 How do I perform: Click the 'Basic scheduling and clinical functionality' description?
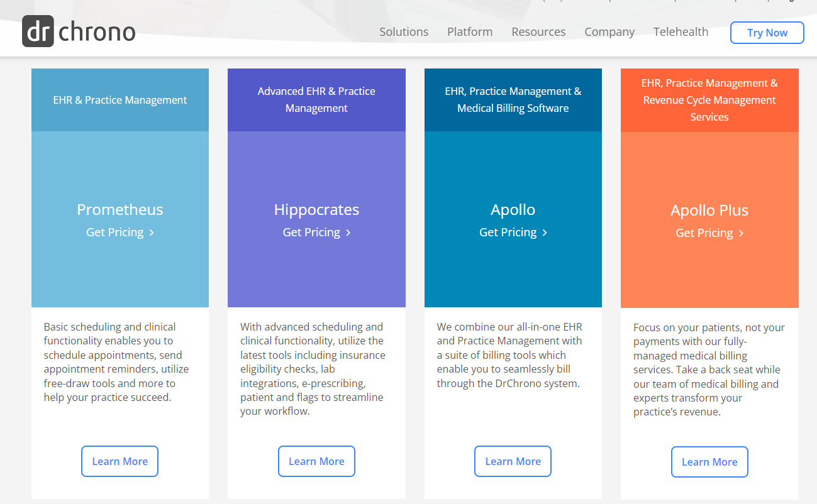[116, 362]
